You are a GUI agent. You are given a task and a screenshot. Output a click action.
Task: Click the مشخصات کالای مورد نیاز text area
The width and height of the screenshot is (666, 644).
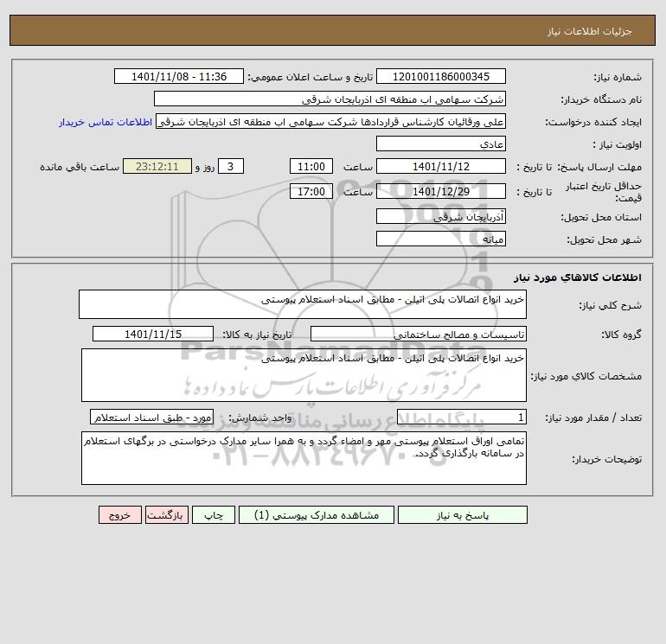(304, 375)
